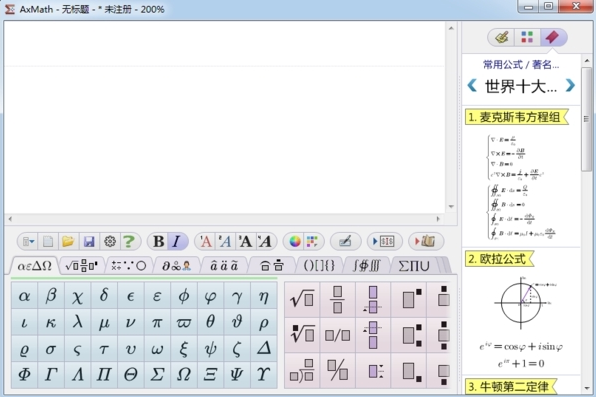
Task: Insert superscript template
Action: 409,300
